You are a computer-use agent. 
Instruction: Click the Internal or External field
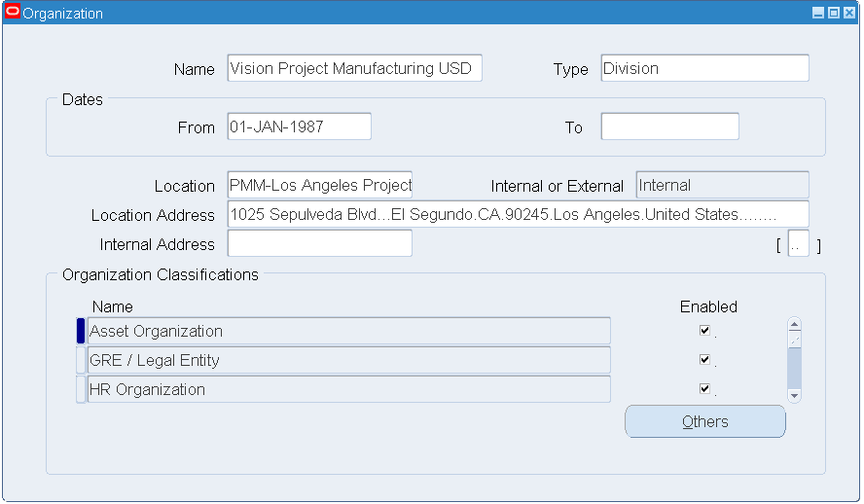point(722,185)
